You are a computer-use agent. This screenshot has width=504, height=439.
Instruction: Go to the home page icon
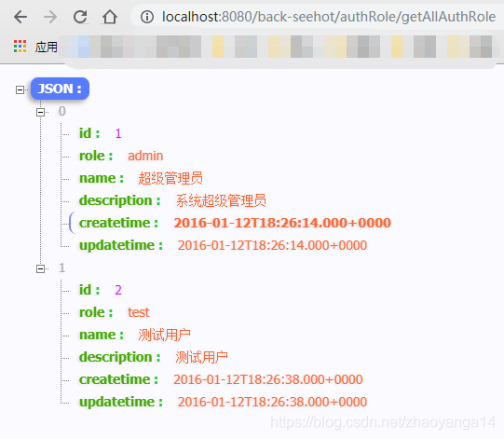(110, 17)
